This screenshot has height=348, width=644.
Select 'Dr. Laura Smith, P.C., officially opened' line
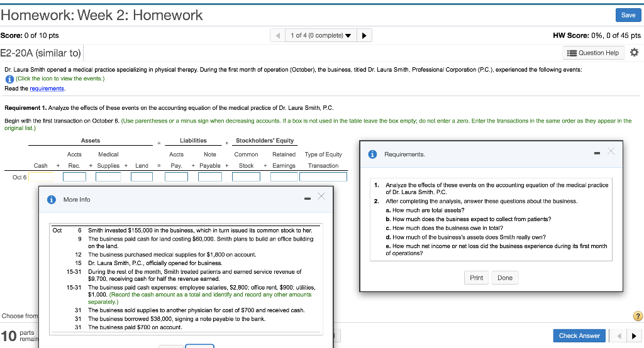click(155, 263)
